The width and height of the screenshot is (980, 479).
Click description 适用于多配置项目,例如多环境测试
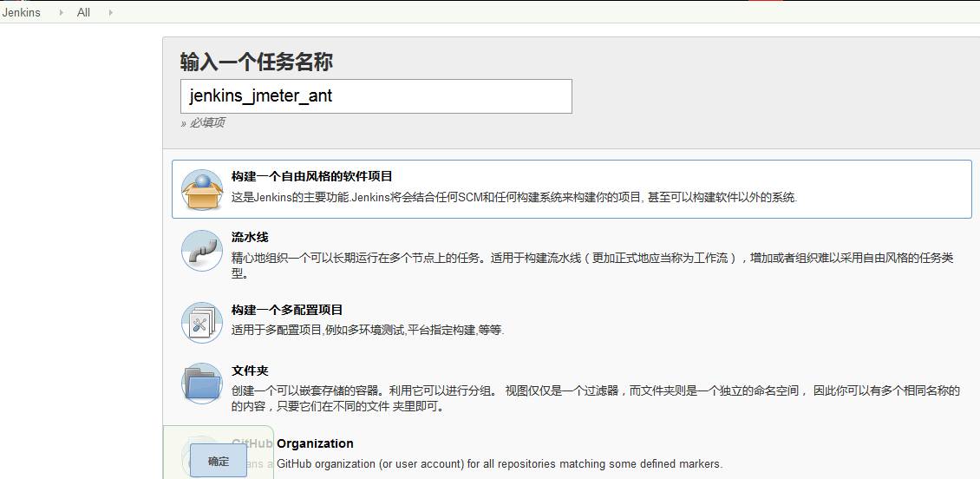pos(368,330)
